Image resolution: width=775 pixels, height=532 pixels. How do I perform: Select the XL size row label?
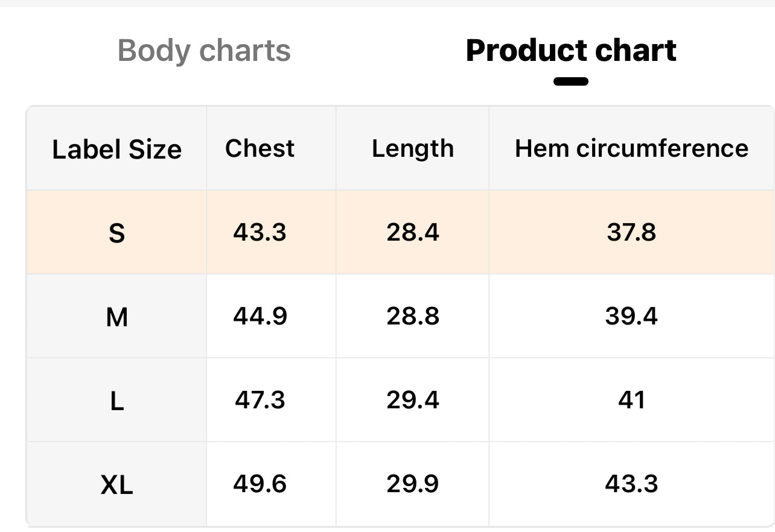pos(116,484)
